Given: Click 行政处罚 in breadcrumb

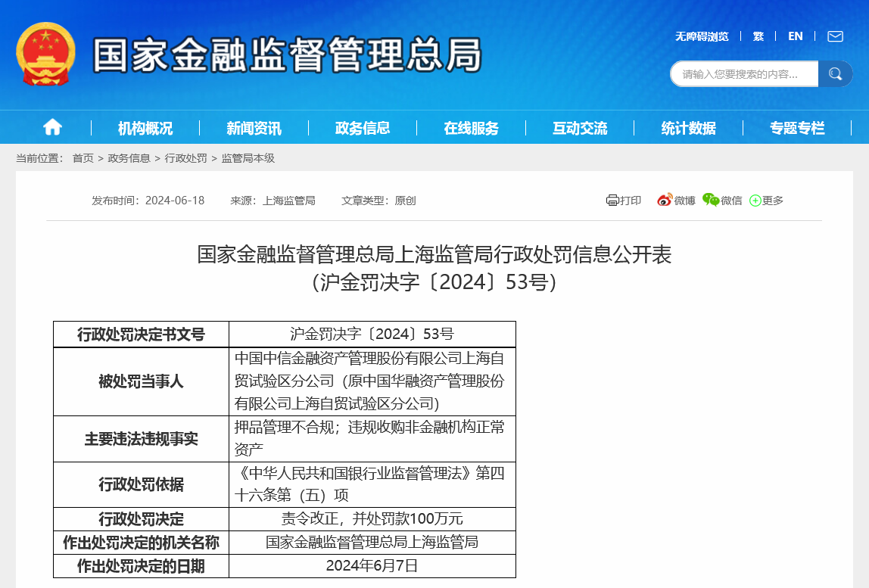Looking at the screenshot, I should [x=185, y=158].
